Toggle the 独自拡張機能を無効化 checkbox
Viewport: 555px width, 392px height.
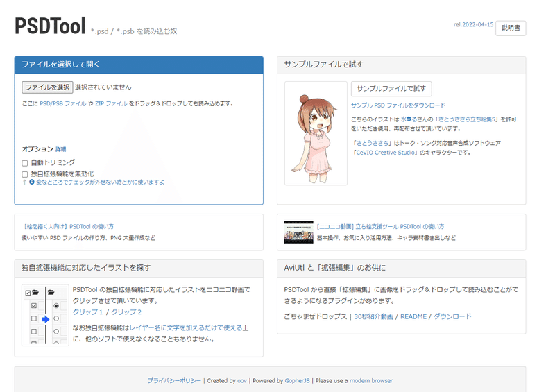(25, 174)
